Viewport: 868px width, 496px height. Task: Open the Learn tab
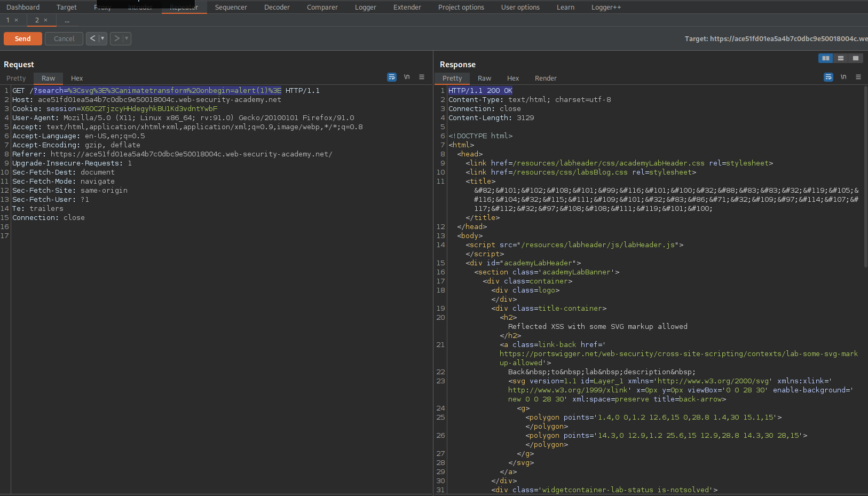pos(566,7)
